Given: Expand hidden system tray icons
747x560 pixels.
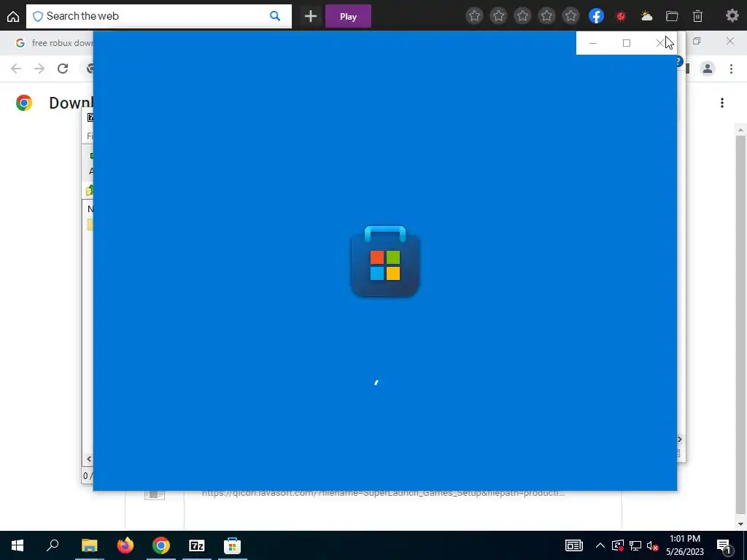Looking at the screenshot, I should pos(600,545).
